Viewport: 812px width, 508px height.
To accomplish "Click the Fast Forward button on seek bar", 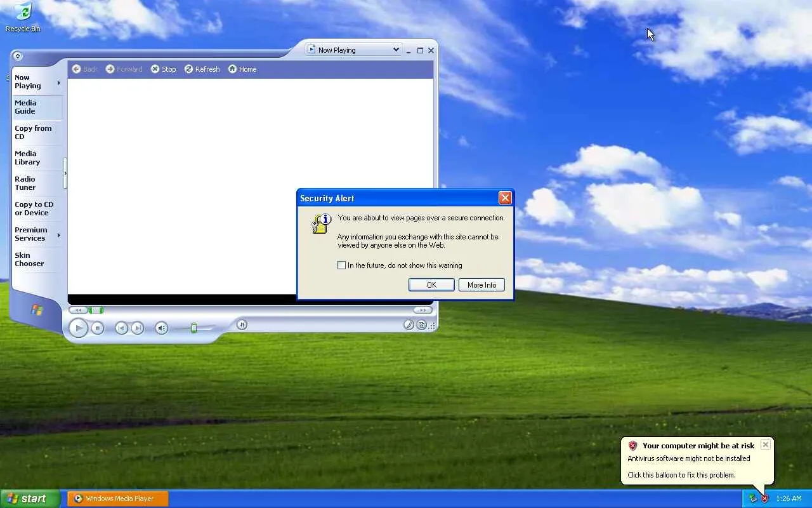I will tap(422, 310).
